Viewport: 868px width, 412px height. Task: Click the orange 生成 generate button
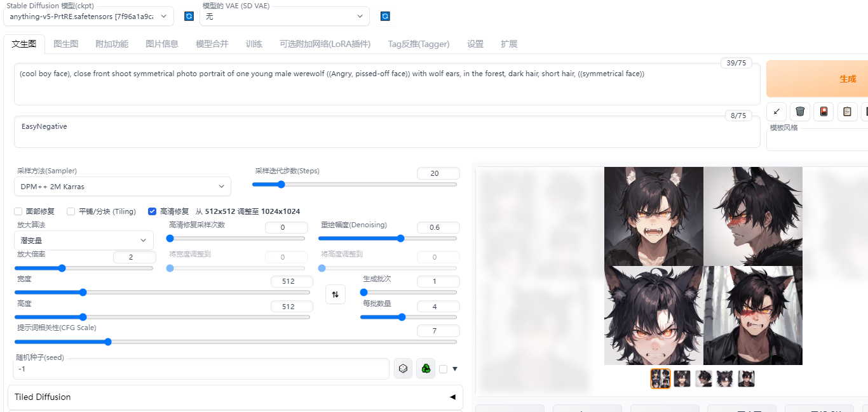817,79
